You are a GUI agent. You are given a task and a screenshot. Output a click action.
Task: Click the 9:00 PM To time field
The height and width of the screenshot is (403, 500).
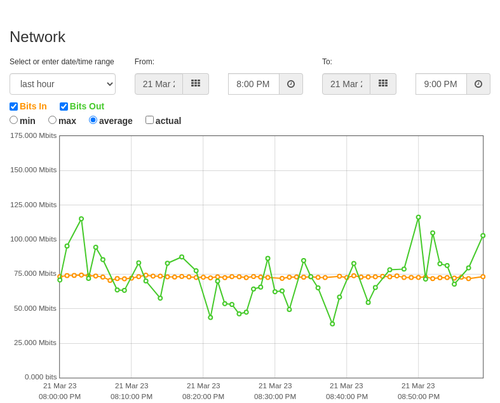point(441,84)
